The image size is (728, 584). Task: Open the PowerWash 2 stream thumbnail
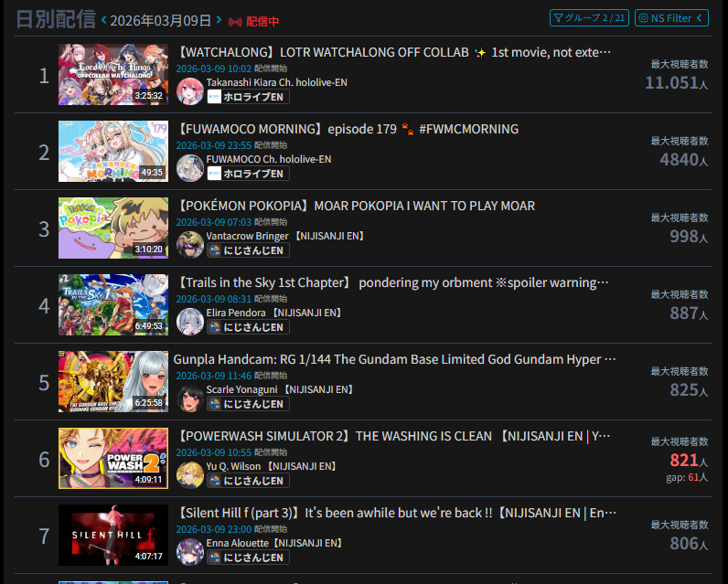point(113,458)
